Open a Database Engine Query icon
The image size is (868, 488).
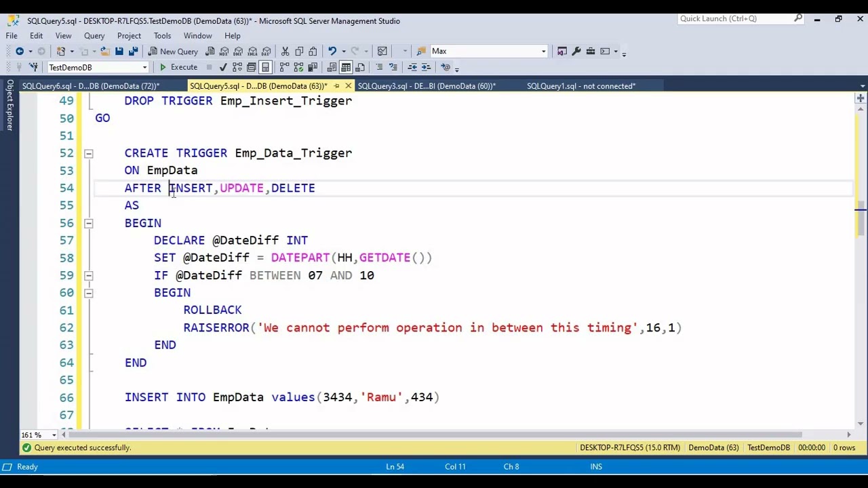[210, 51]
